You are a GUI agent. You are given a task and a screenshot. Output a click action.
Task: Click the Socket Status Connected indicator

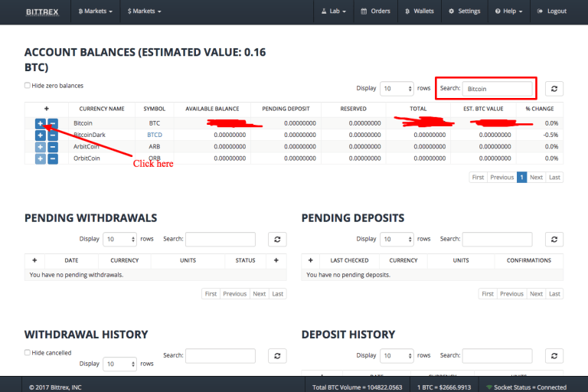point(526,387)
